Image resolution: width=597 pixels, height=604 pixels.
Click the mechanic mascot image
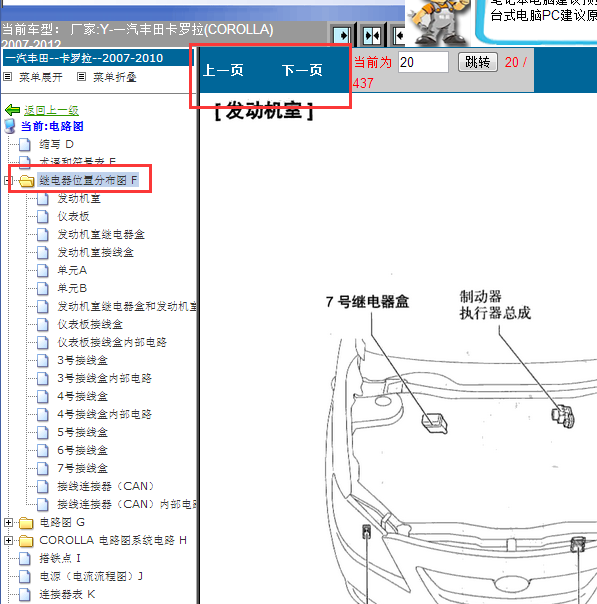[439, 21]
